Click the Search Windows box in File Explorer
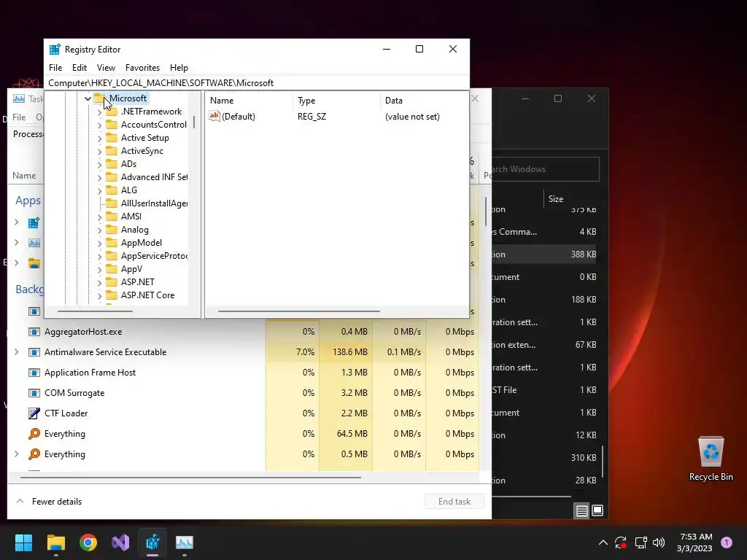 coord(545,169)
